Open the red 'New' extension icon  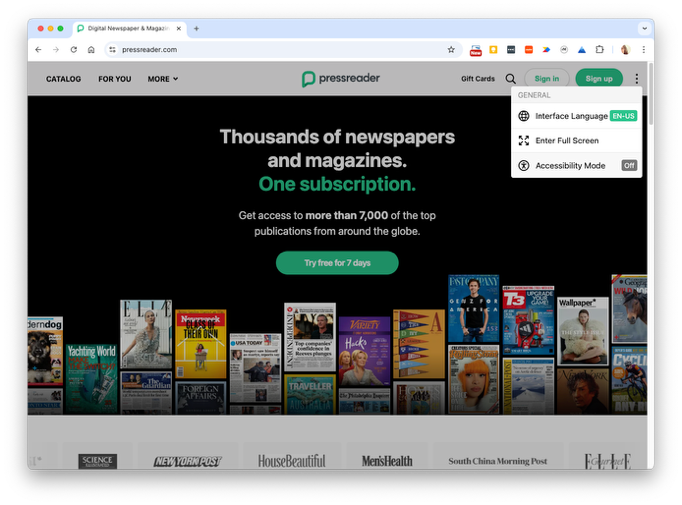[475, 50]
